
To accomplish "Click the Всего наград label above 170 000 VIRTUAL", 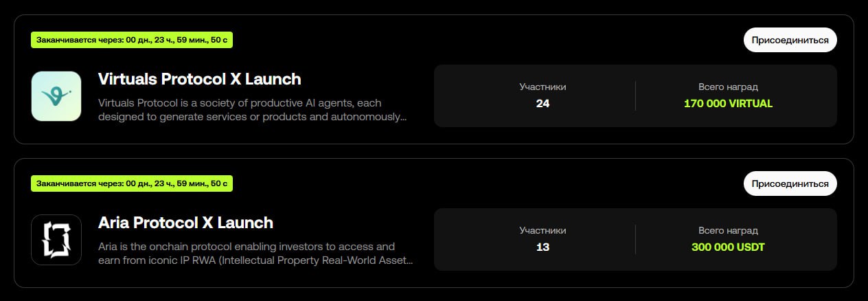I will click(728, 87).
